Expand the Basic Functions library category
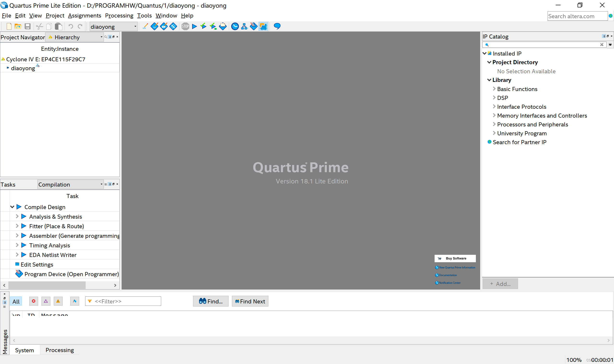 pyautogui.click(x=494, y=89)
